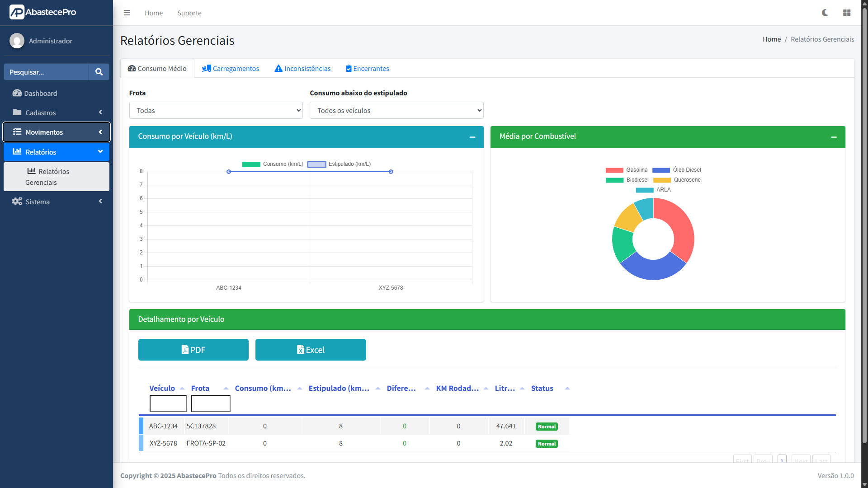Click the Dashboard gauge icon in sidebar

pos(17,93)
